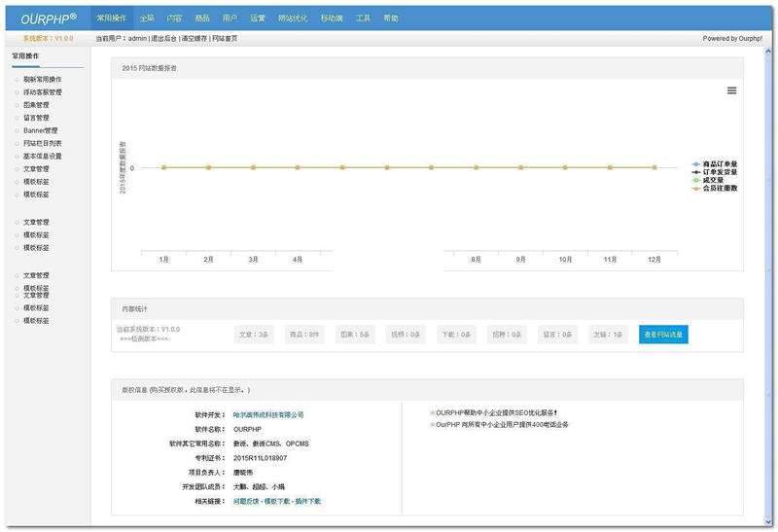Toggle the 会员注册数 legend series

[x=719, y=188]
